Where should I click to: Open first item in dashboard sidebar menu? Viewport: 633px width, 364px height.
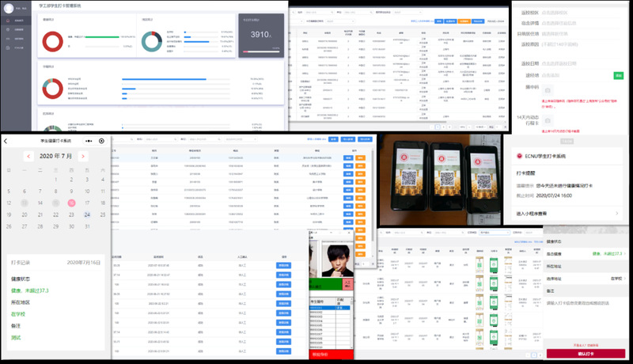tap(16, 19)
